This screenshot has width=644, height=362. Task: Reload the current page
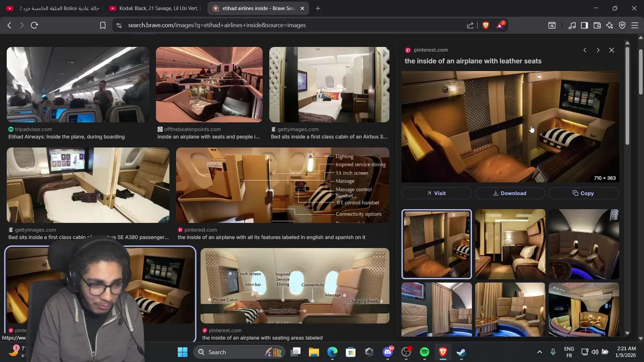coord(34,25)
